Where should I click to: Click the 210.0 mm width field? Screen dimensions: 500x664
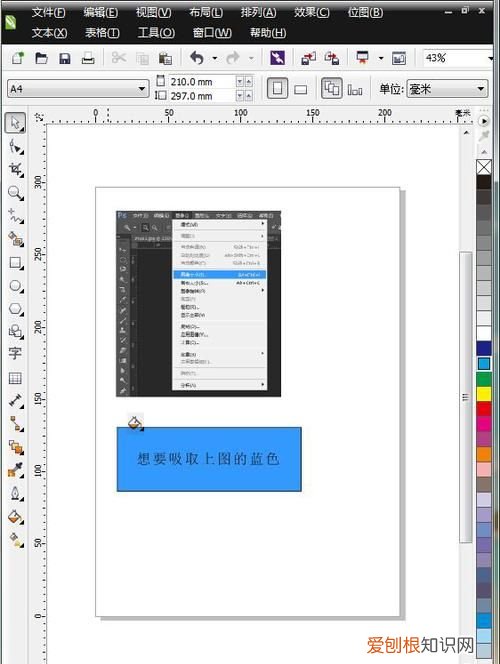point(202,82)
